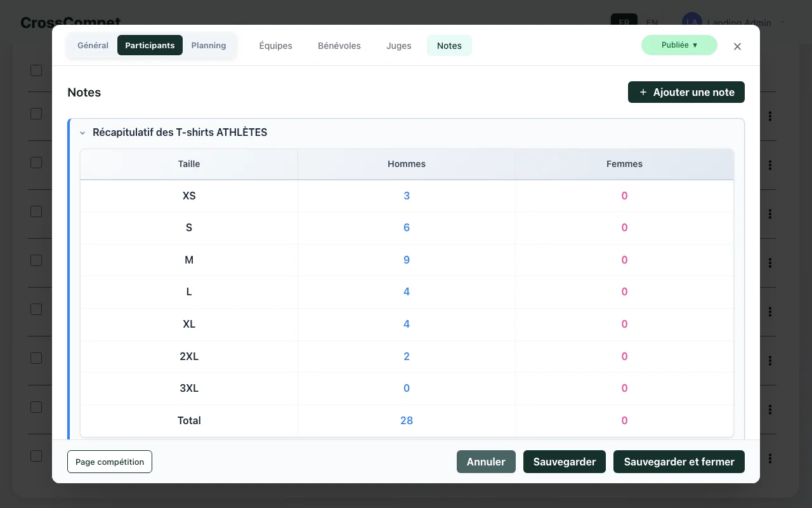Image resolution: width=812 pixels, height=508 pixels.
Task: Click the Sauvegarder button
Action: (564, 462)
